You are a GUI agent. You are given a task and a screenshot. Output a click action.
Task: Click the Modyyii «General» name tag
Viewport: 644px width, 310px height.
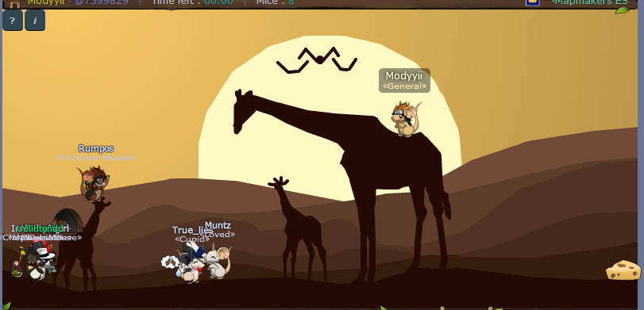(404, 80)
